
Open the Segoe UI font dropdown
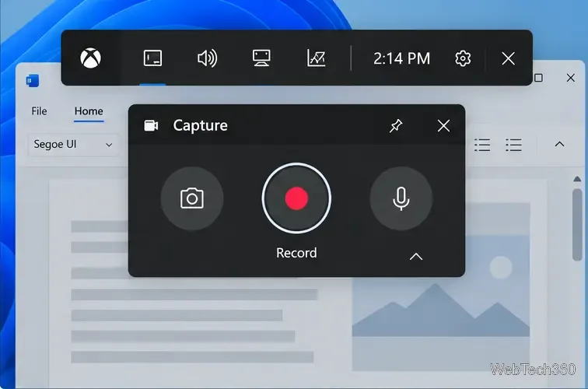[73, 145]
